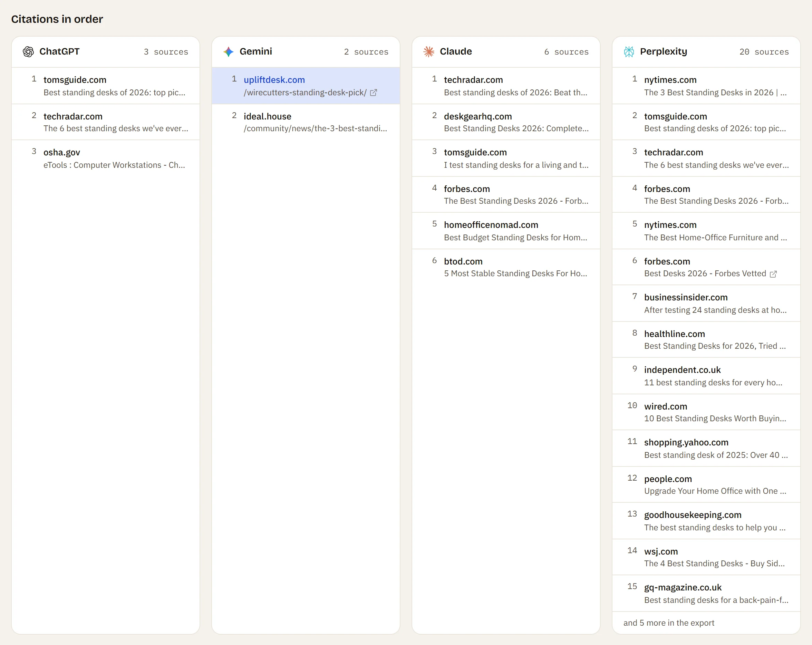This screenshot has width=812, height=645.
Task: Click '6 sources' count in Claude header
Action: coord(566,52)
